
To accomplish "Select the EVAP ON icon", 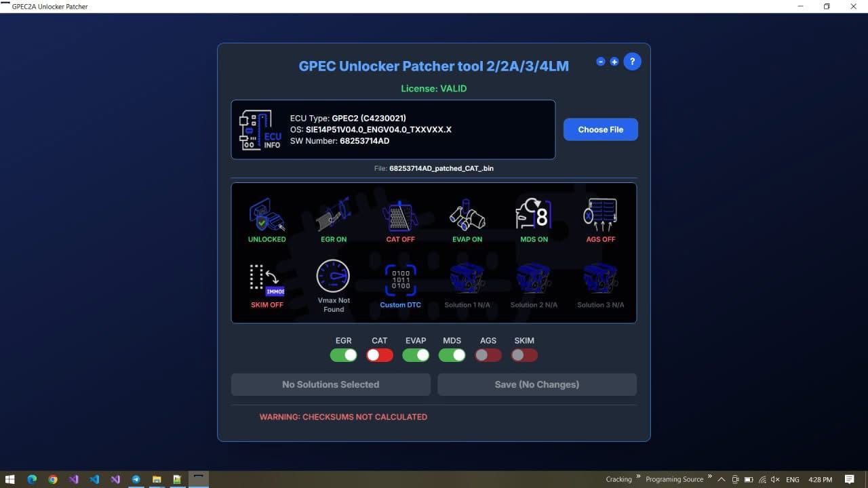I will click(x=467, y=216).
